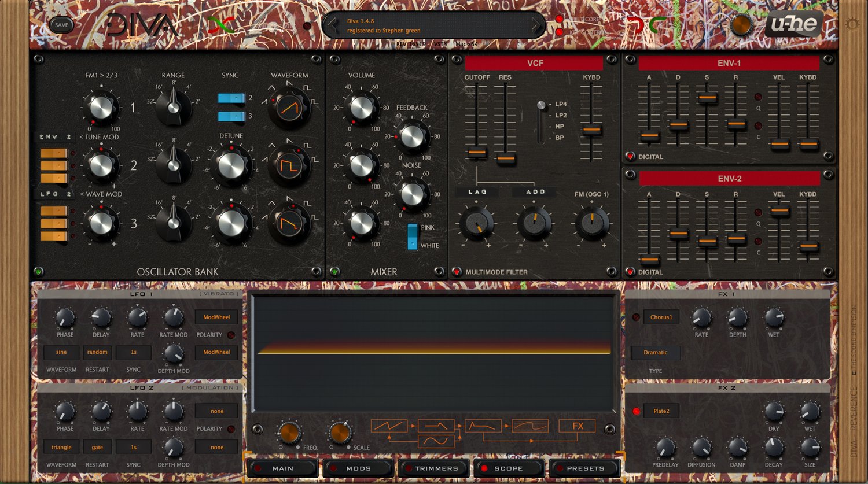Image resolution: width=868 pixels, height=484 pixels.
Task: Click the FM1 > 2/3 knob
Action: coord(101,108)
